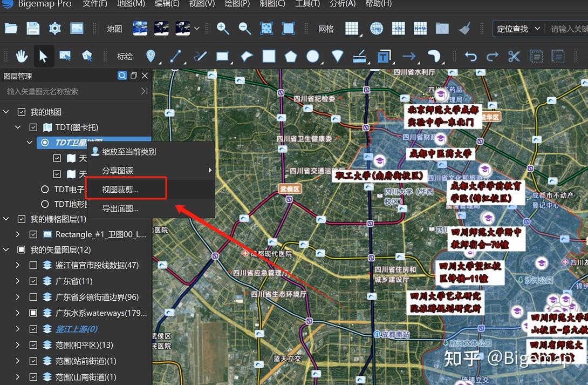Expand 广东省(11) layer
Screen dimensions: 588x385
18,281
